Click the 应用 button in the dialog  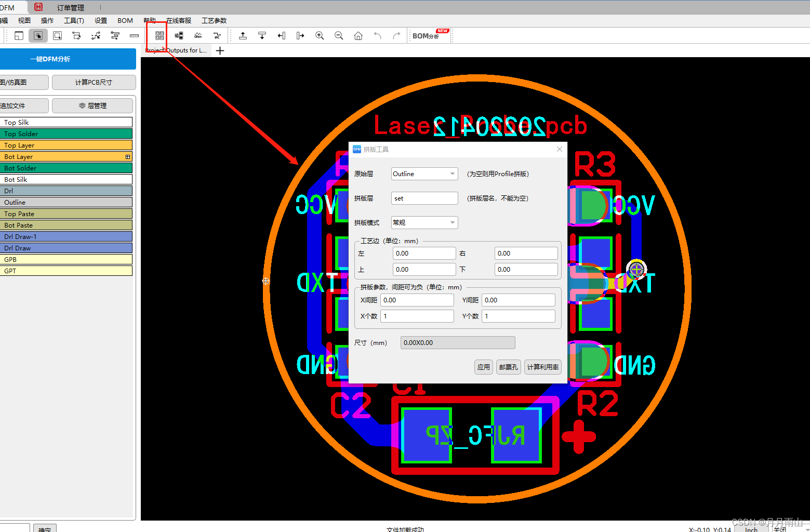point(483,367)
